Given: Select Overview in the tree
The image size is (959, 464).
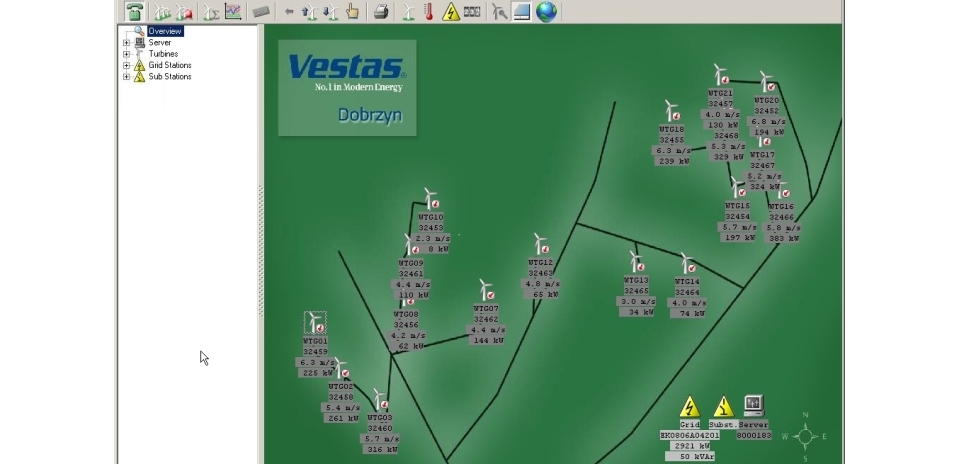Looking at the screenshot, I should click(165, 31).
